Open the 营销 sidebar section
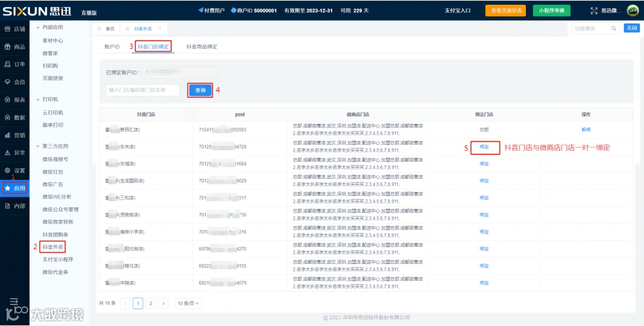This screenshot has width=644, height=326. click(x=15, y=135)
